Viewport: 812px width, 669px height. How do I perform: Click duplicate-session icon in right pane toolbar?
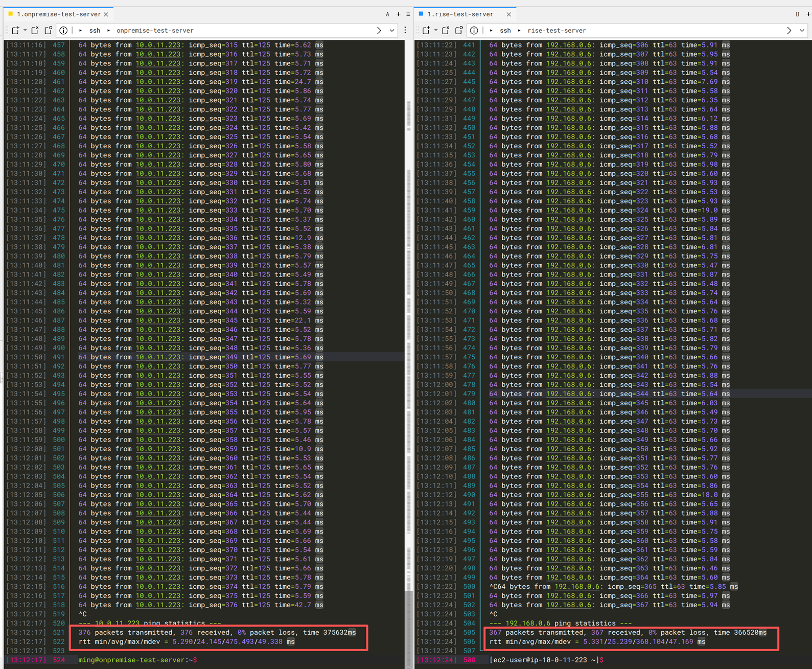459,30
